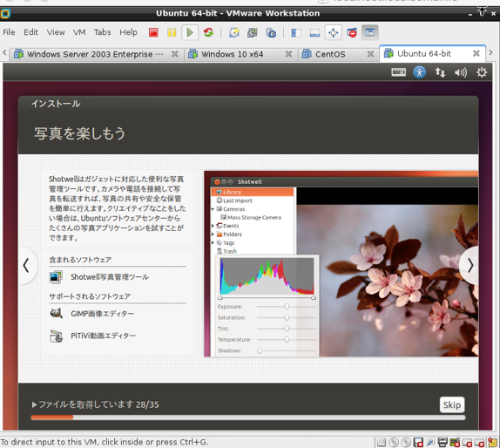Power on the VM with the green play icon

190,32
